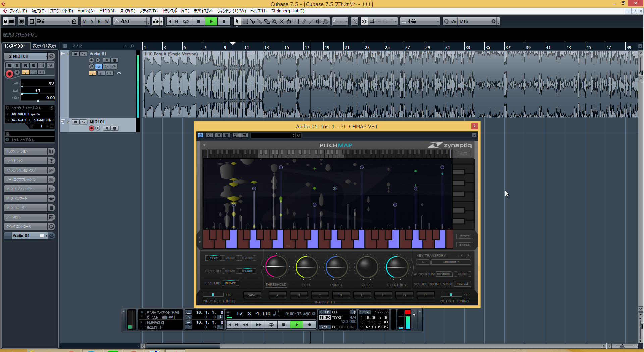Toggle CLICK metronome in transport panel
The width and height of the screenshot is (644, 352).
pyautogui.click(x=325, y=312)
